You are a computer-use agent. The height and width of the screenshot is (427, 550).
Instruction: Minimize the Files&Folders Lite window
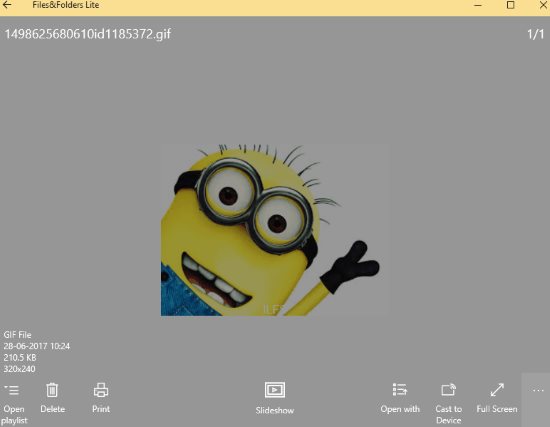[x=477, y=5]
